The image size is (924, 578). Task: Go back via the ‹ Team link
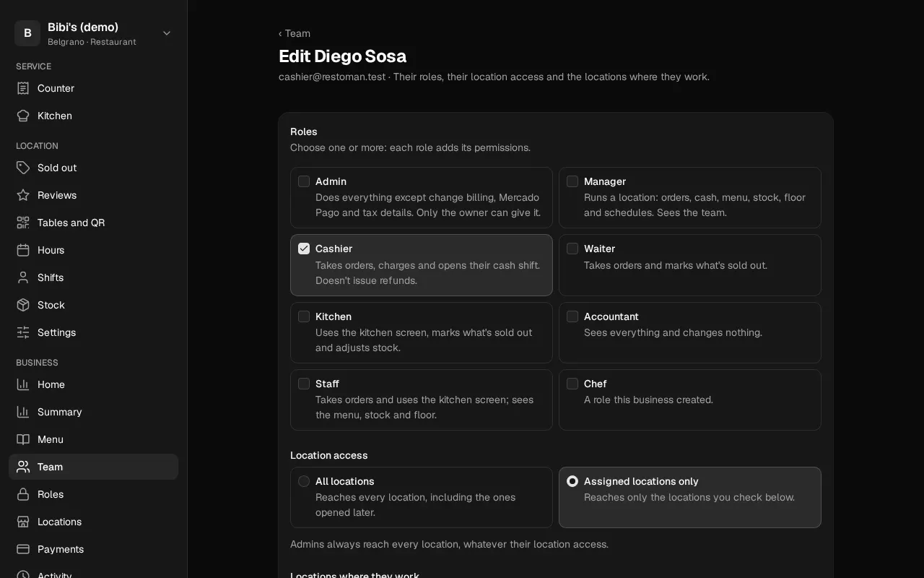click(295, 33)
